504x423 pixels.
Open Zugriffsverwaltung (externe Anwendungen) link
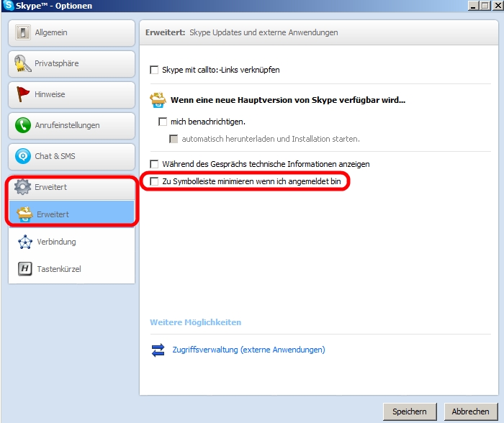point(248,350)
